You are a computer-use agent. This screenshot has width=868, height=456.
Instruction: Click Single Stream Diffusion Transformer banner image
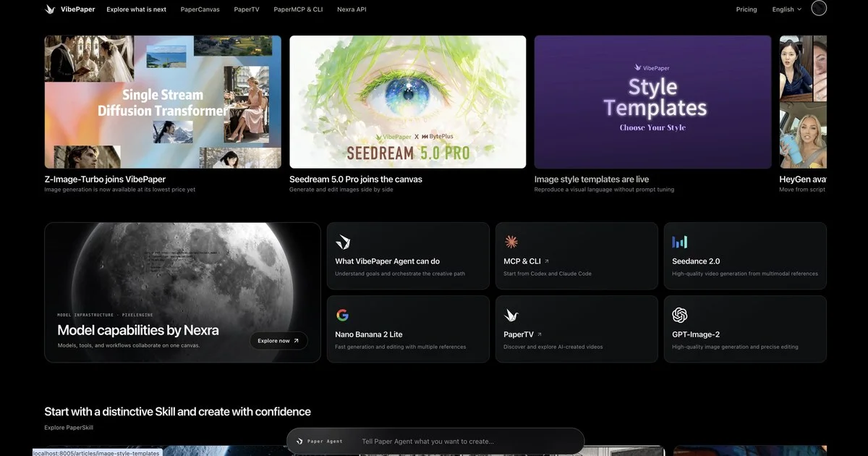click(x=163, y=102)
